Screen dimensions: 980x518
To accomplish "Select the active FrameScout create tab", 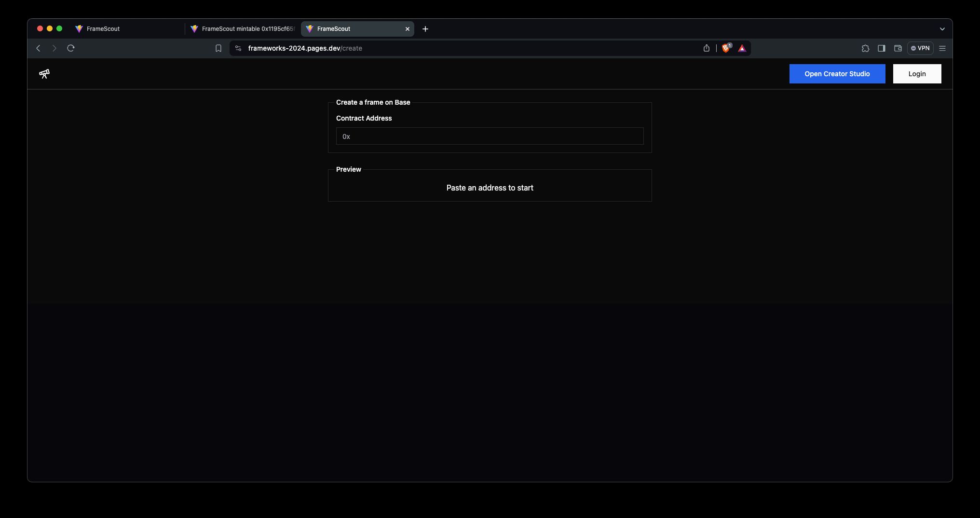I will click(357, 29).
